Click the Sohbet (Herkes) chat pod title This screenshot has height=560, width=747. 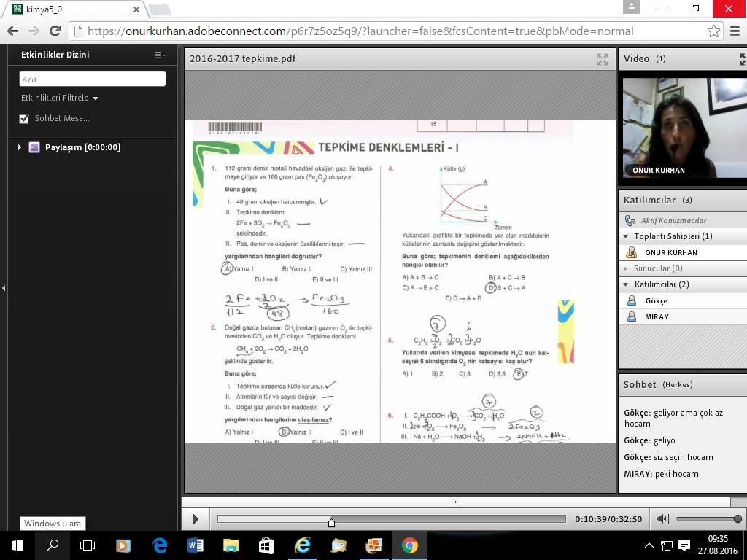pos(658,384)
